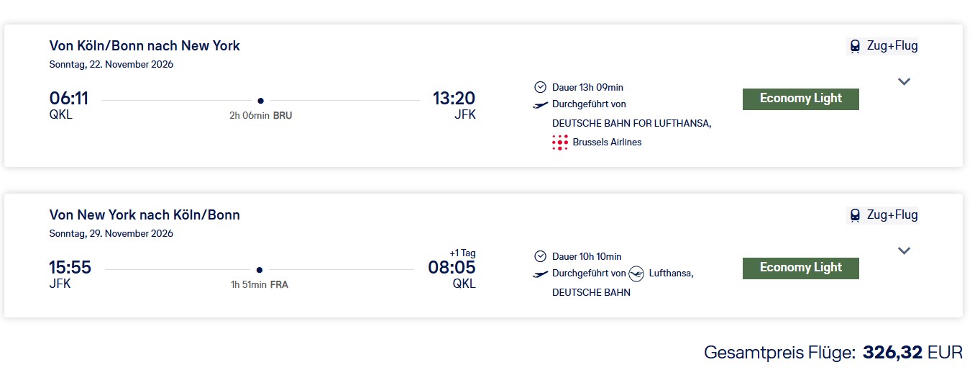Click the train icon on the return Zug+Flug badge
The image size is (980, 375).
pos(855,214)
